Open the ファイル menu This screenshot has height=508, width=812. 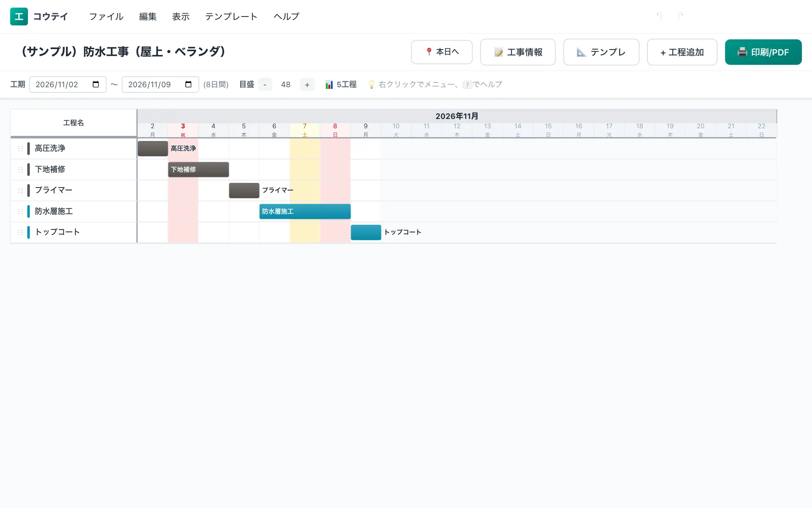click(x=106, y=17)
